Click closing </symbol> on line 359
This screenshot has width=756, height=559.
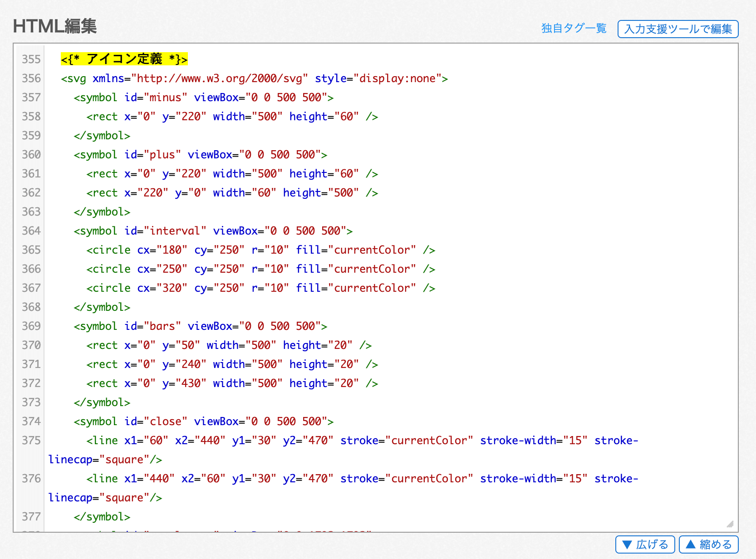click(102, 136)
